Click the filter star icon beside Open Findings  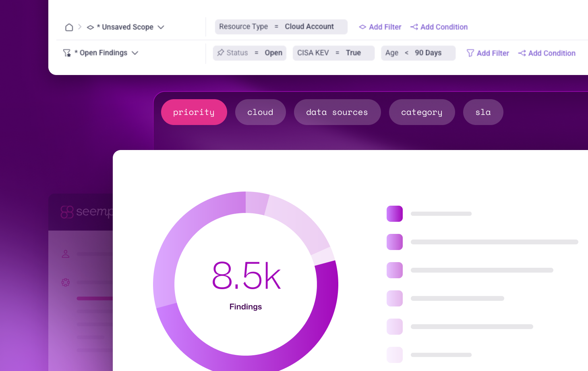click(x=67, y=53)
